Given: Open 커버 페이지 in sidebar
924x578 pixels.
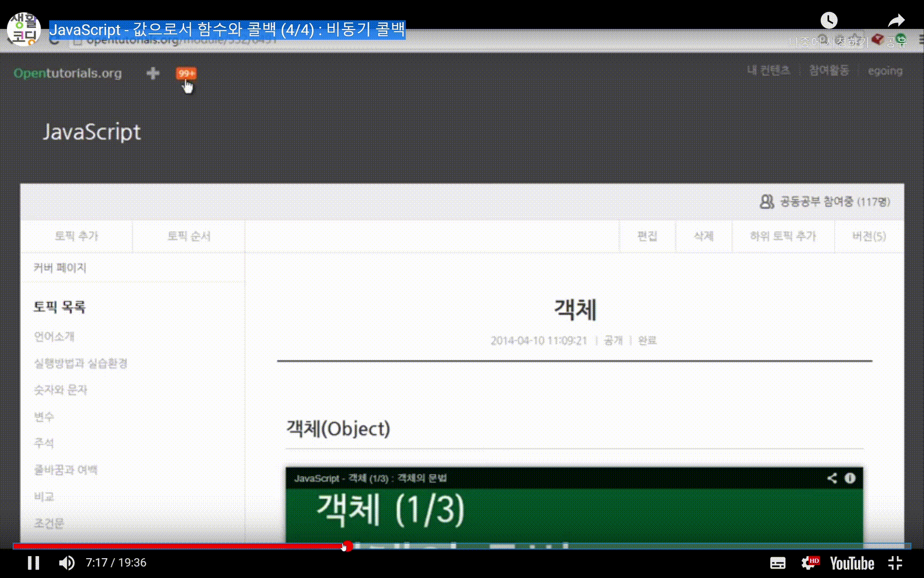Looking at the screenshot, I should (x=60, y=268).
